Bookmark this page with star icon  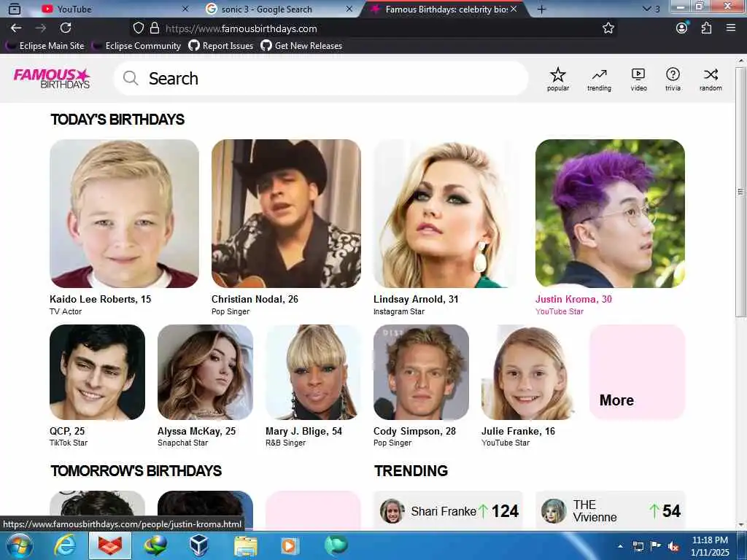[x=608, y=28]
